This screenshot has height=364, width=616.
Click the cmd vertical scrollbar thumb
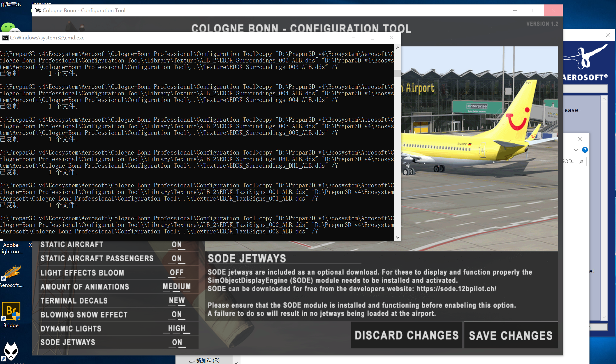click(398, 73)
